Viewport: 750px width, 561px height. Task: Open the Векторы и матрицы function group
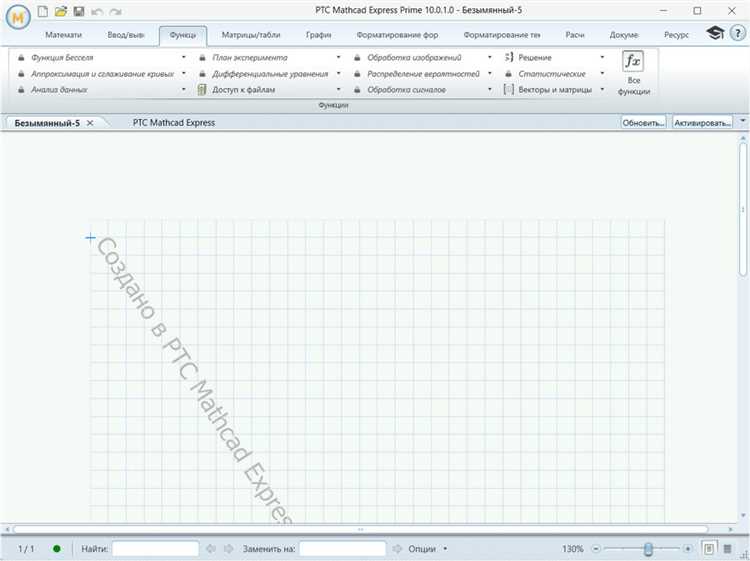coord(553,89)
